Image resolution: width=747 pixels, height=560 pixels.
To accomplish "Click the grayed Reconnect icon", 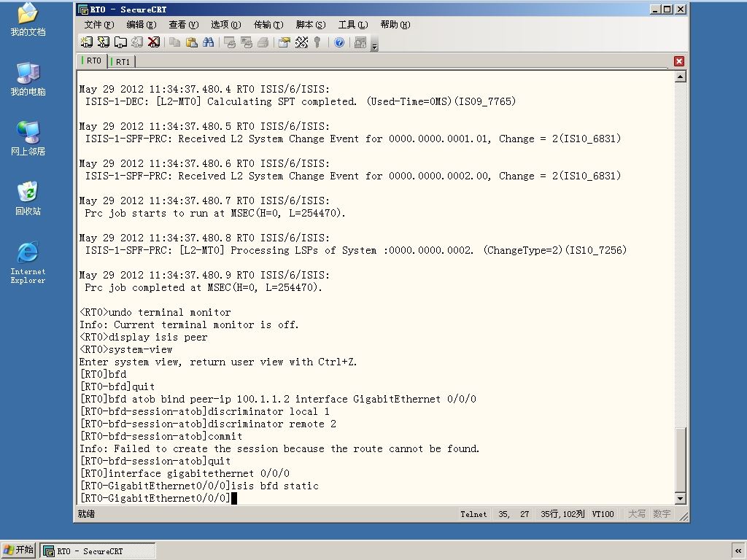I will coord(137,42).
